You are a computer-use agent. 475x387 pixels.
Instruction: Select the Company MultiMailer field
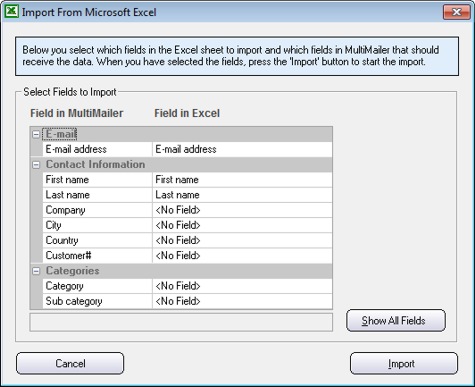97,210
